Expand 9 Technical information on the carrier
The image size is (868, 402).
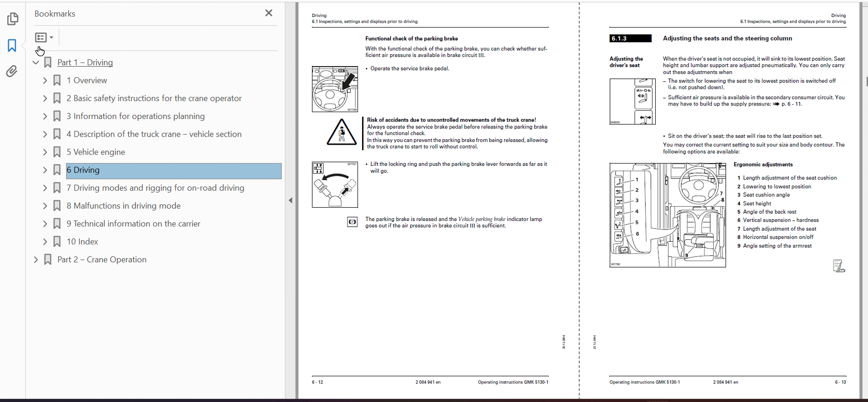45,224
